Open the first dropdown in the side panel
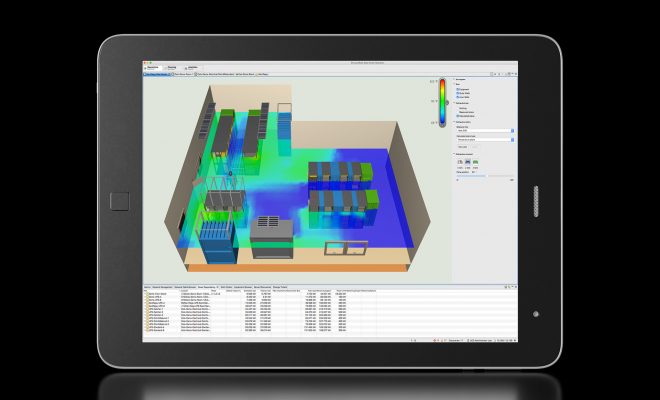This screenshot has height=400, width=660. (x=485, y=130)
